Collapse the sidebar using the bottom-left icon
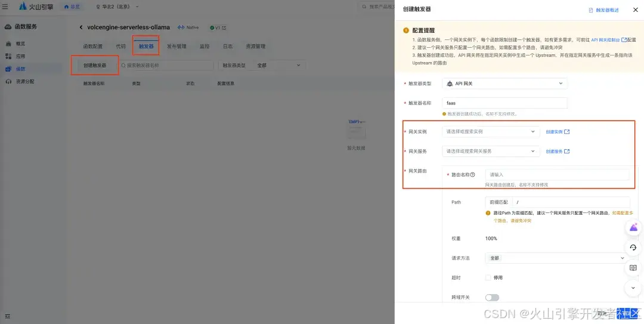Screen dimensions: 644x324 [7, 316]
